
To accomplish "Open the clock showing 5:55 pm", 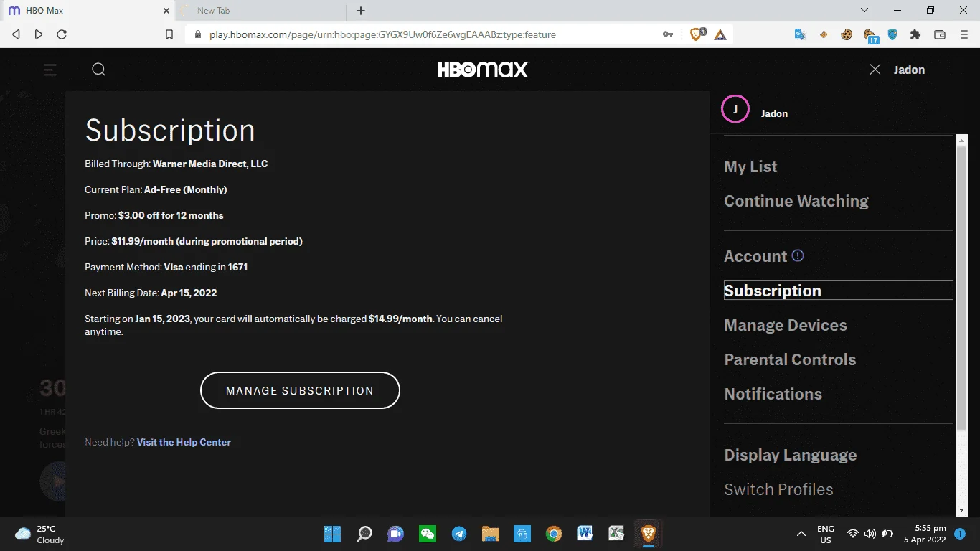I will 925,534.
